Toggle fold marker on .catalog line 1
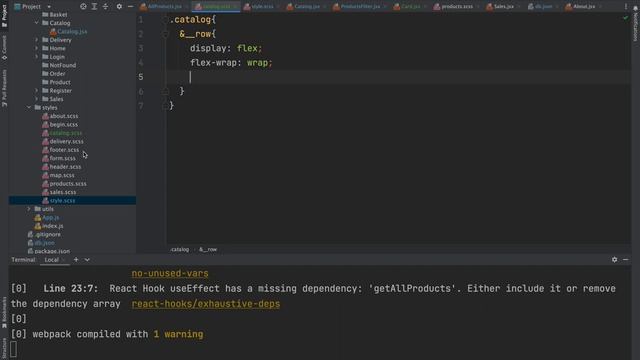Screen dimensions: 640x360 tap(165, 20)
